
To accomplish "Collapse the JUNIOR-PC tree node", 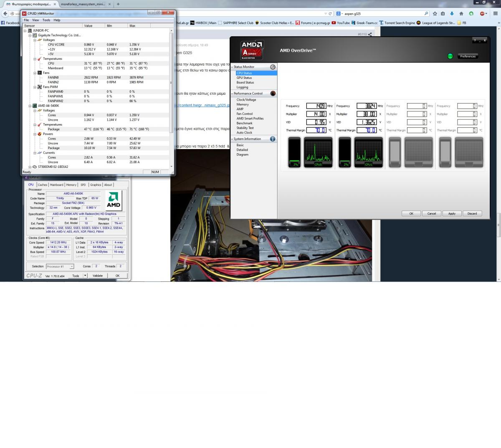I will pos(25,31).
